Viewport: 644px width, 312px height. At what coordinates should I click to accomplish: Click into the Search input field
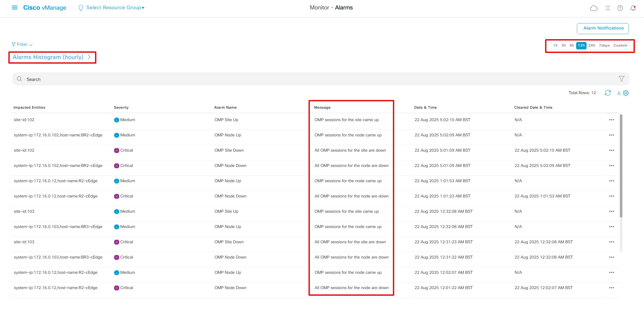pos(305,79)
